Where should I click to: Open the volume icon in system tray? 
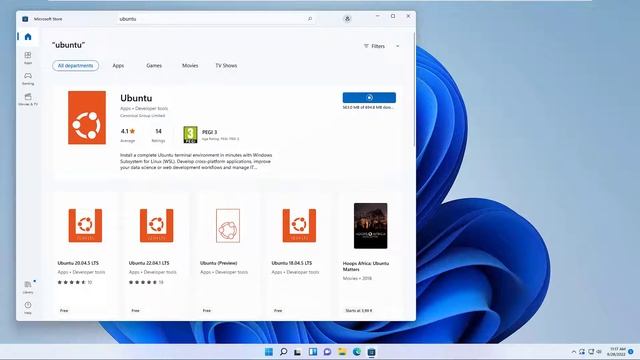[x=599, y=352]
